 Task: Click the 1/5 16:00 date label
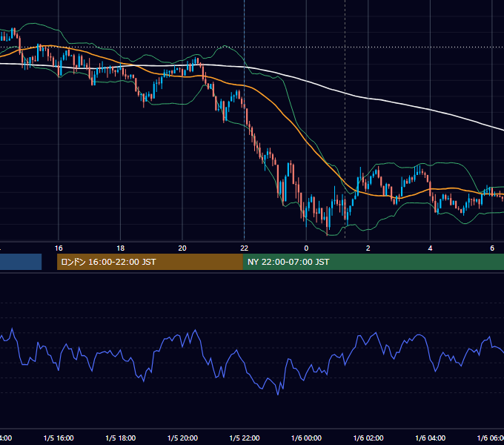tap(59, 438)
